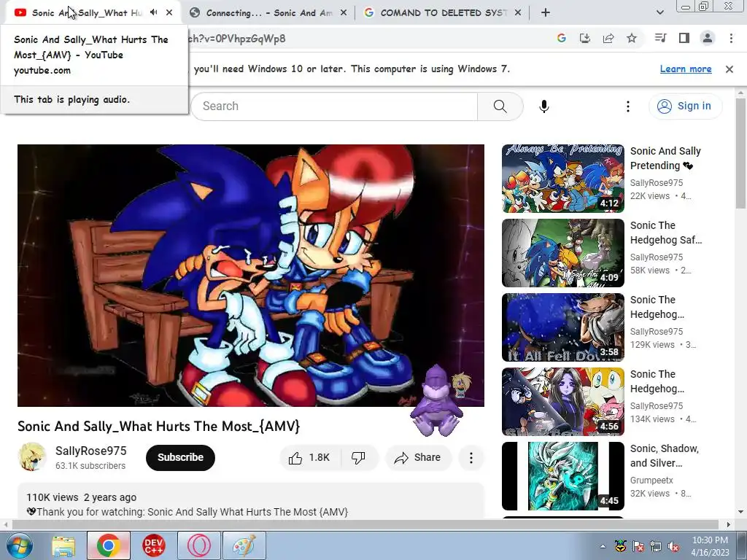Click the horizontal scrollbar at page bottom
This screenshot has width=747, height=560.
click(365, 524)
